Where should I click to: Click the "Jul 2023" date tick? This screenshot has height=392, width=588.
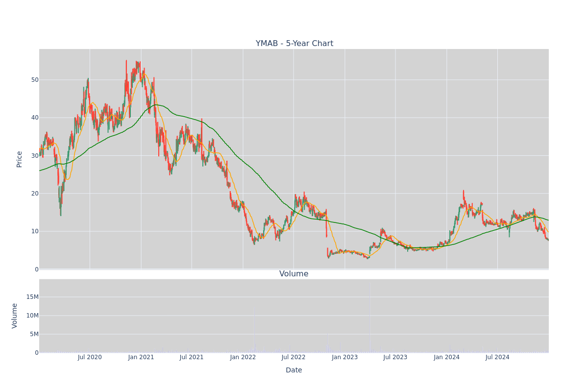point(395,357)
